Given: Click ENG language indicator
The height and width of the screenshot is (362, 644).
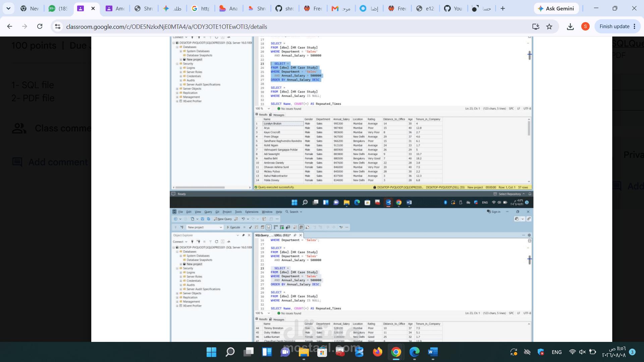Looking at the screenshot, I should coord(556,352).
